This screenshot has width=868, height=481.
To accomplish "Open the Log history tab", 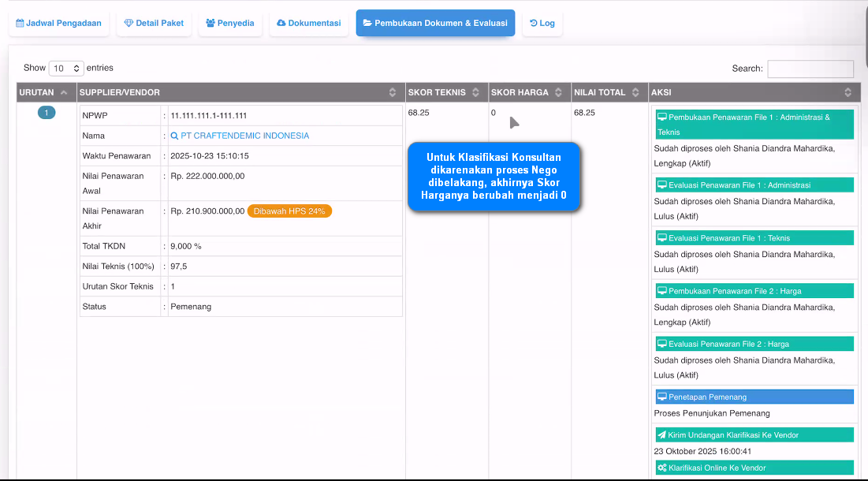I will click(542, 23).
